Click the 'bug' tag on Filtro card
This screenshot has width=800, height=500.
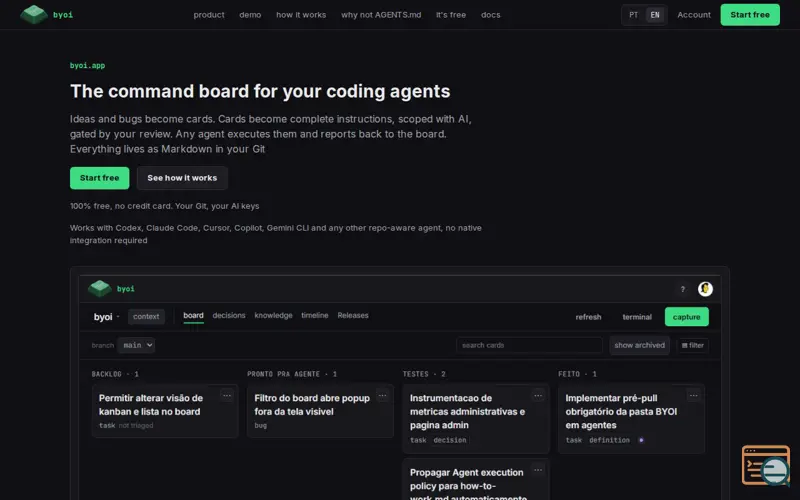pyautogui.click(x=261, y=426)
